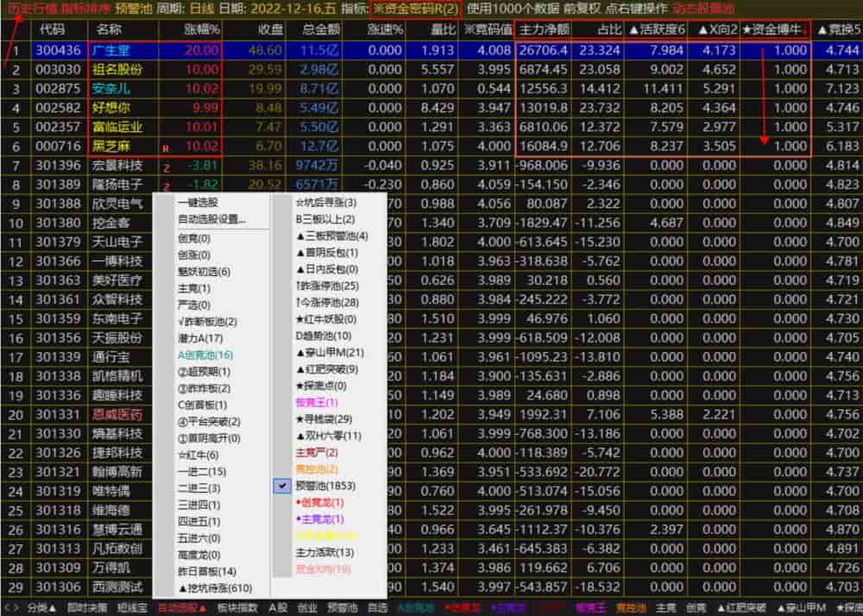This screenshot has width=863, height=616.
Task: Click the checked 预警池(1853) checkmark box
Action: (282, 487)
